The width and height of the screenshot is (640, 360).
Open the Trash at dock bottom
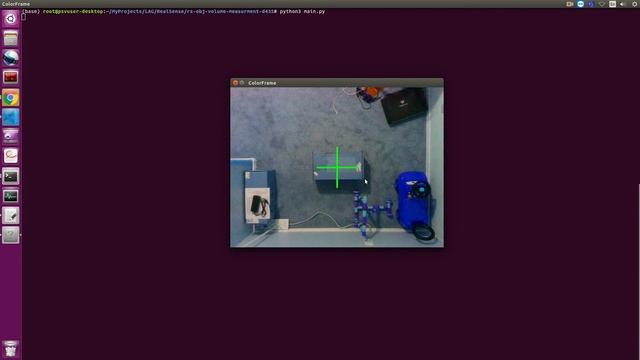coord(11,349)
